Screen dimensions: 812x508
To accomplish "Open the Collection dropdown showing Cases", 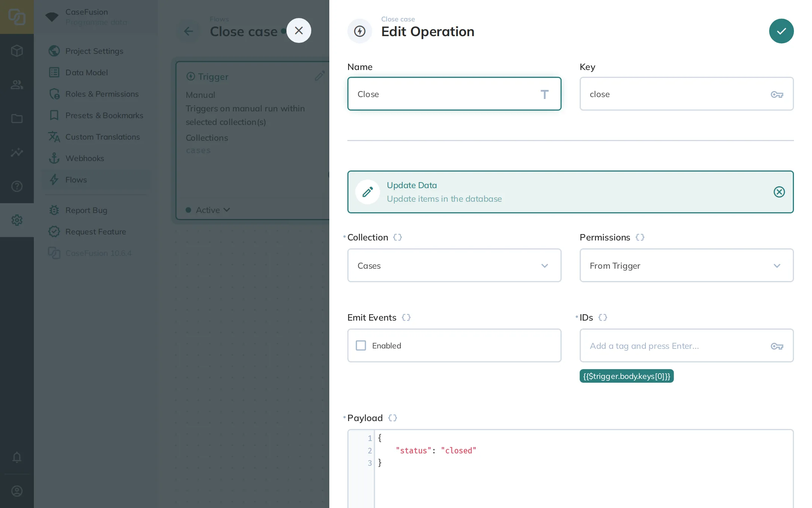I will click(x=454, y=265).
